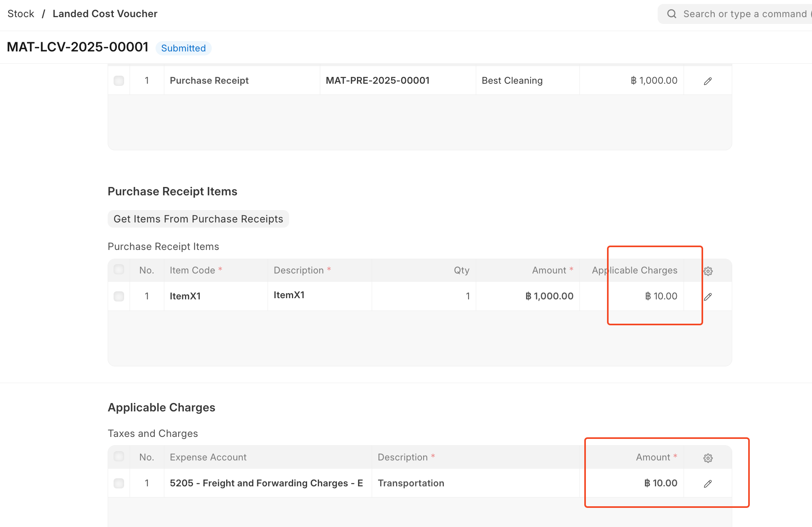The height and width of the screenshot is (527, 812).
Task: Select the Best Cleaning supplier cell
Action: click(x=528, y=81)
